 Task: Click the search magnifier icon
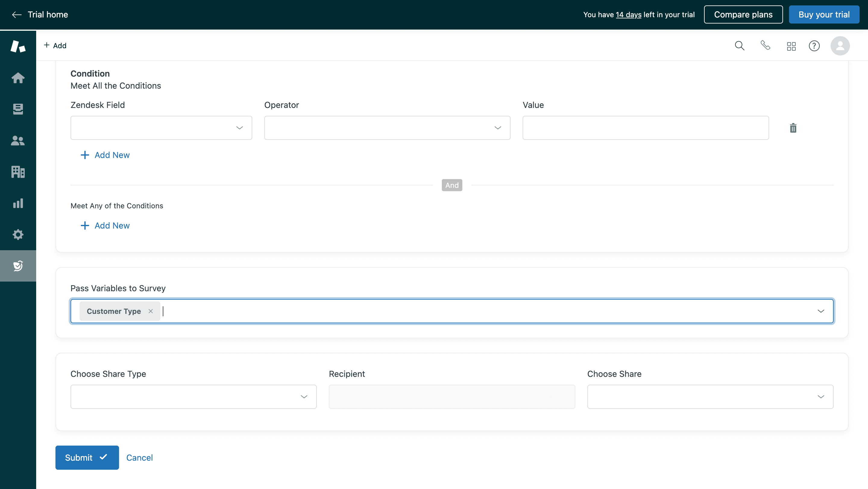739,46
